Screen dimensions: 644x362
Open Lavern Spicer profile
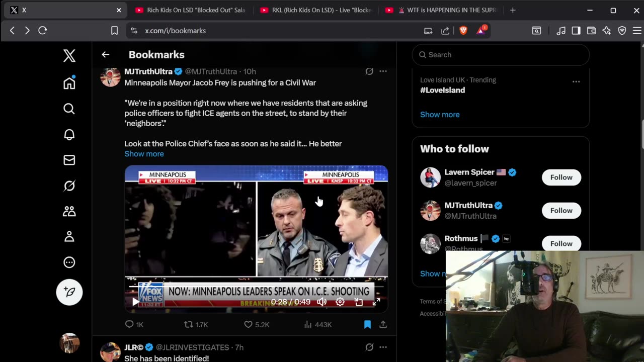pyautogui.click(x=469, y=172)
